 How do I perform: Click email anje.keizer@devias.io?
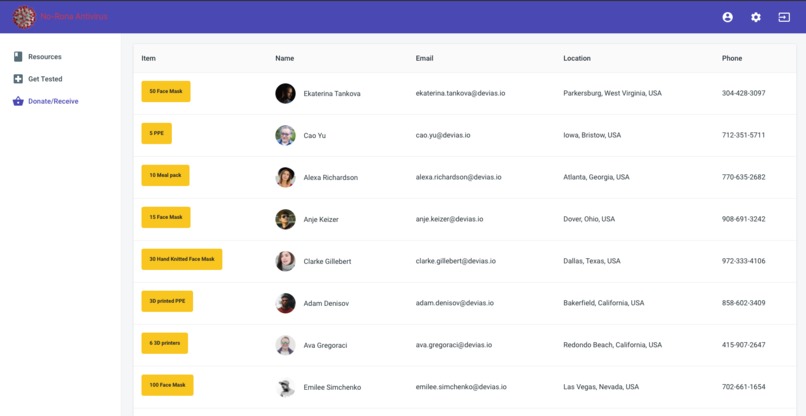click(449, 219)
